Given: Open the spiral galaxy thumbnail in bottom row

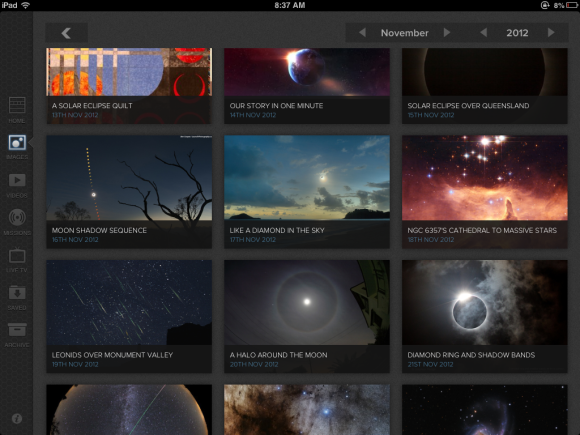Looking at the screenshot, I should click(x=485, y=410).
